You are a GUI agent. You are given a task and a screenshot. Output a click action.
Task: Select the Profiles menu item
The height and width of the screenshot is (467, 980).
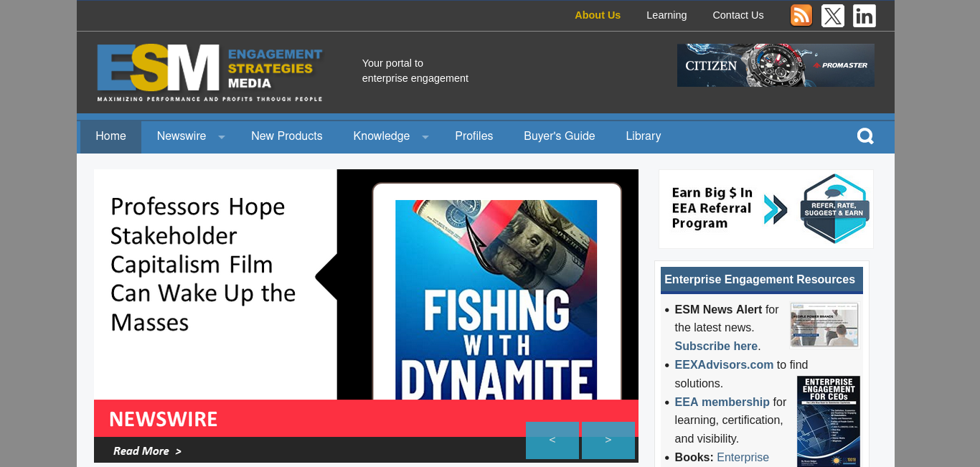[474, 136]
